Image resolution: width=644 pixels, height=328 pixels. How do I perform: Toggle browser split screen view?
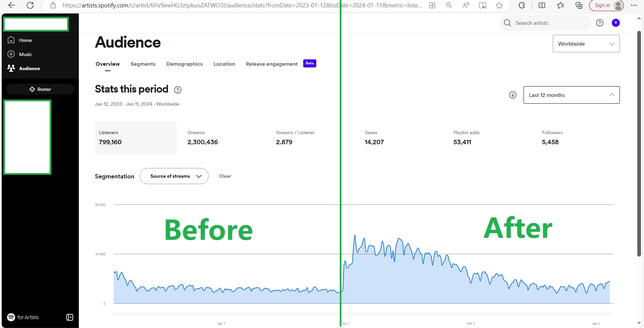[542, 5]
